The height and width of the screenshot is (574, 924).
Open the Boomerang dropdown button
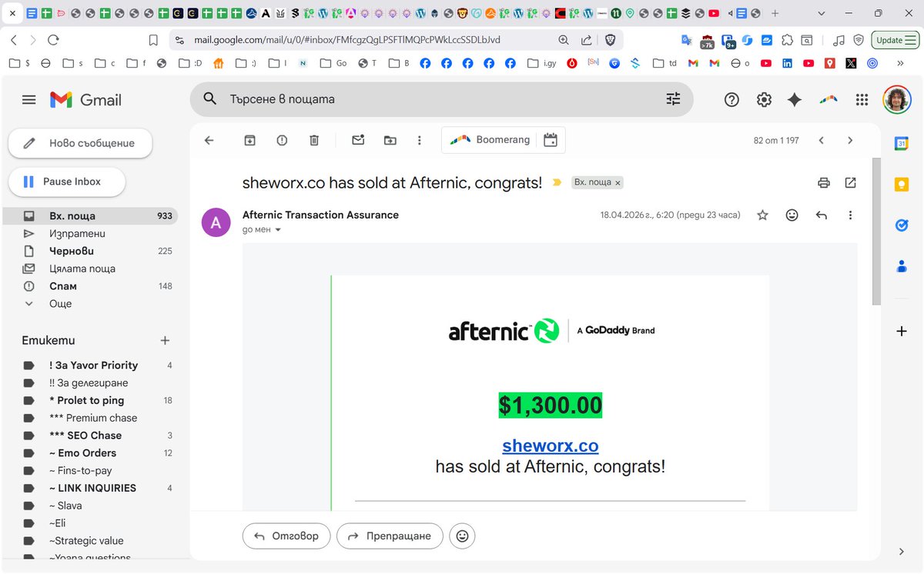point(490,140)
